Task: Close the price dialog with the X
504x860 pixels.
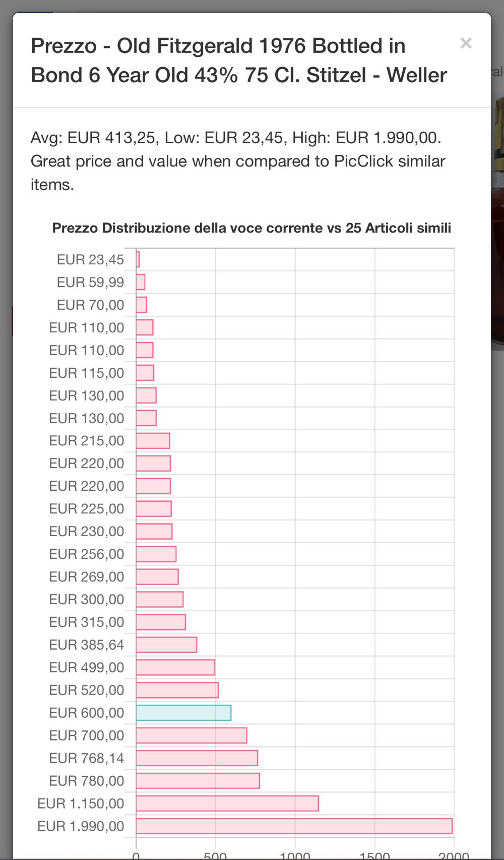Action: pos(466,43)
